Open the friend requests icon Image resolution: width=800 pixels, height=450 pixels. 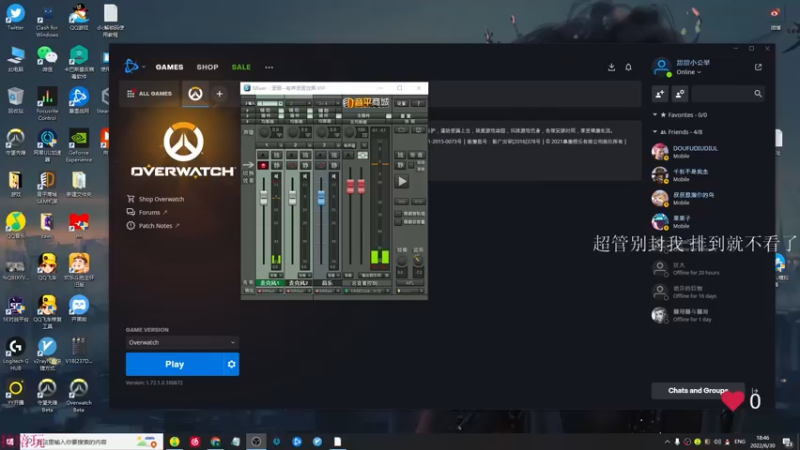point(680,94)
